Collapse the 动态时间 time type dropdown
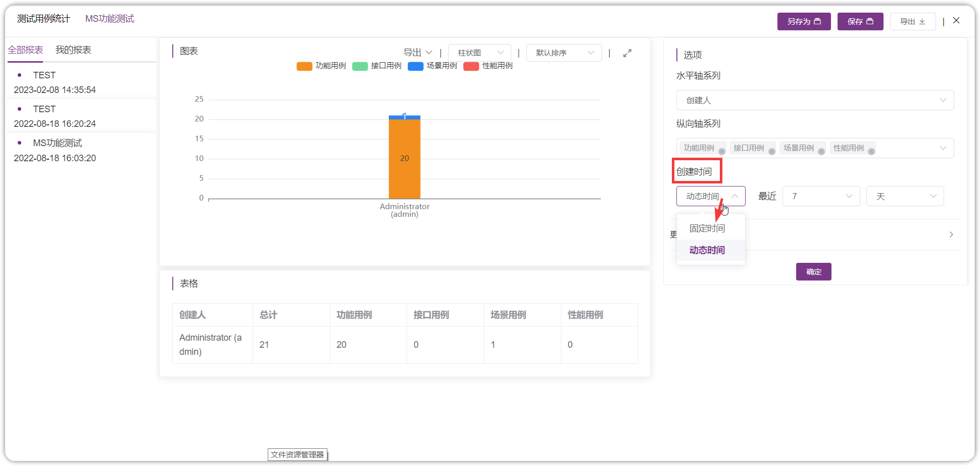The height and width of the screenshot is (466, 980). 711,196
